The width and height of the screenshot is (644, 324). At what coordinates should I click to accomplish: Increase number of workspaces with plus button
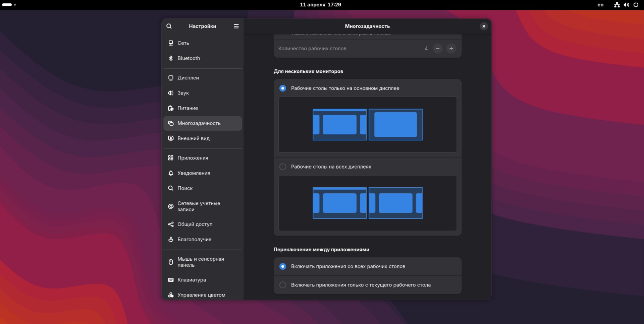451,49
